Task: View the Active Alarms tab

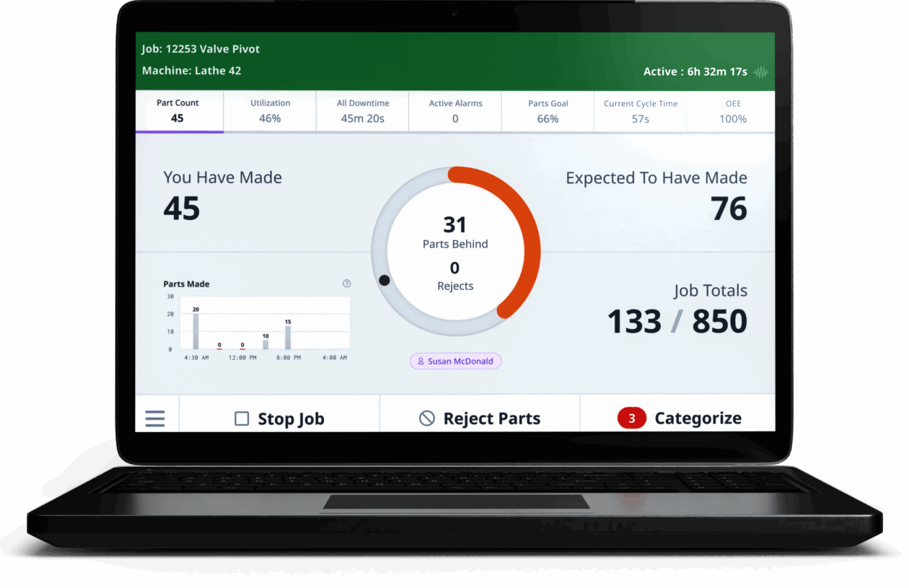Action: tap(454, 110)
